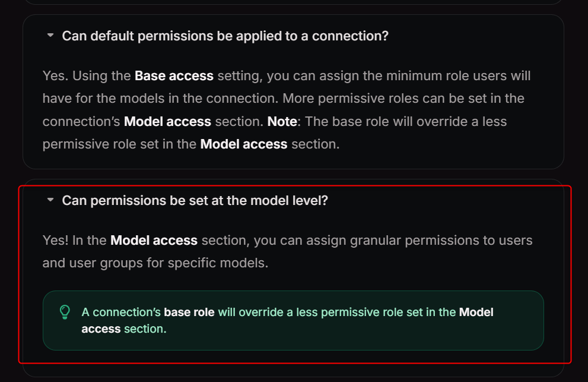
Task: Collapse the default permissions question triangle
Action: [50, 36]
